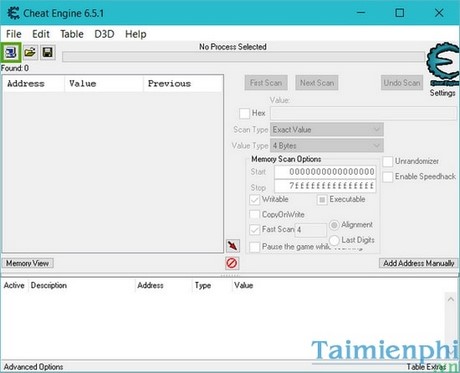Open Table Extras at bottom right
This screenshot has width=460, height=373.
click(426, 367)
